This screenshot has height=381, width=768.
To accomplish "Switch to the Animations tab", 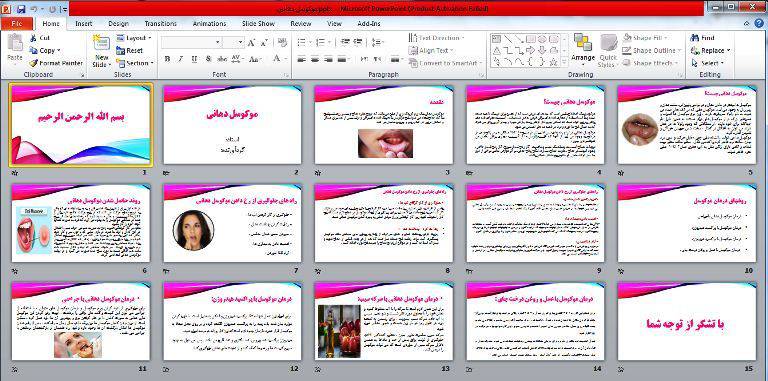I will tap(209, 24).
